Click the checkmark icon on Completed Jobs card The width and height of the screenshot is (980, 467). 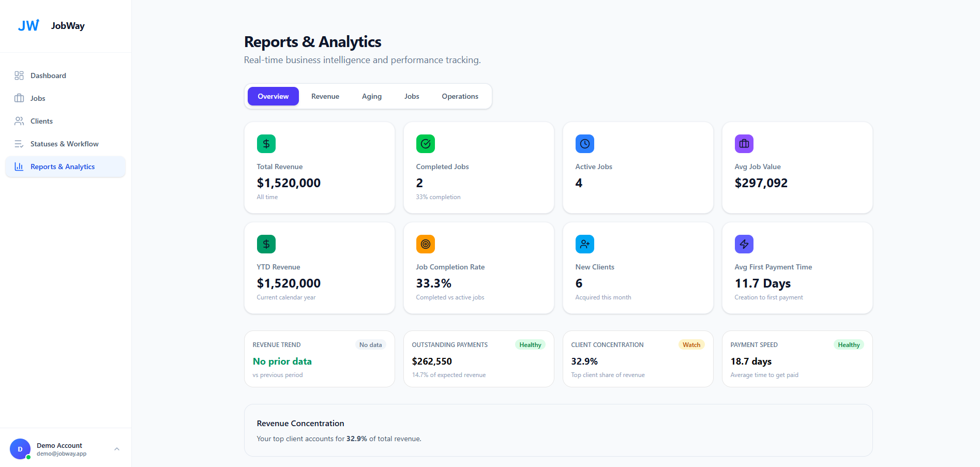tap(425, 144)
